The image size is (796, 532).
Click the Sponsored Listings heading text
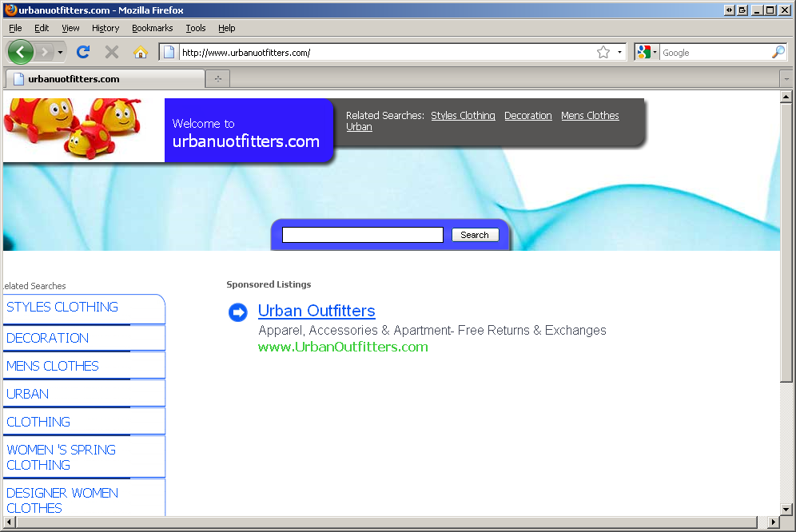[269, 284]
